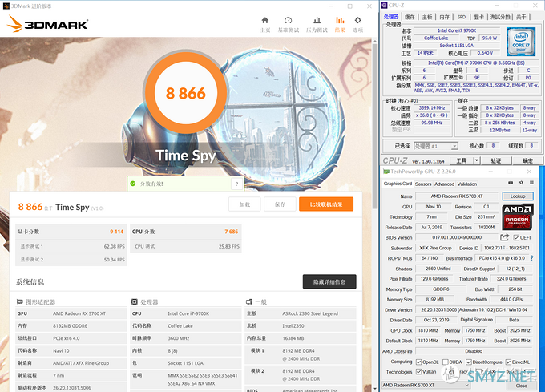This screenshot has height=392, width=545.
Task: Click the orange compare results online button
Action: pyautogui.click(x=326, y=204)
